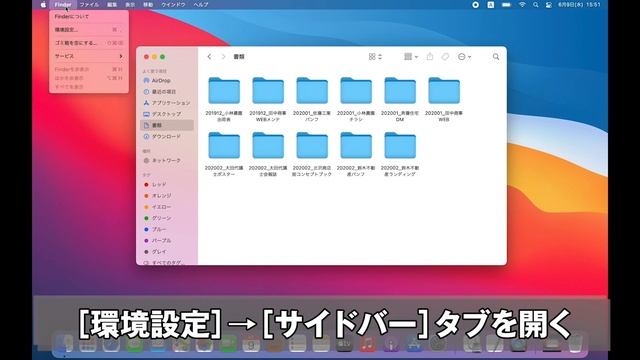Select 書類 in the sidebar
The width and height of the screenshot is (640, 360).
pyautogui.click(x=167, y=125)
